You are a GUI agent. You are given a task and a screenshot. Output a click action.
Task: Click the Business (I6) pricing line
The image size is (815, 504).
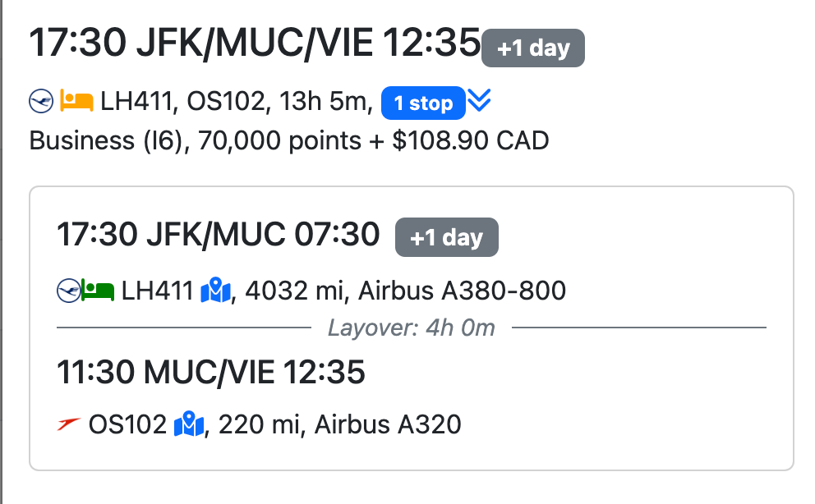(288, 140)
